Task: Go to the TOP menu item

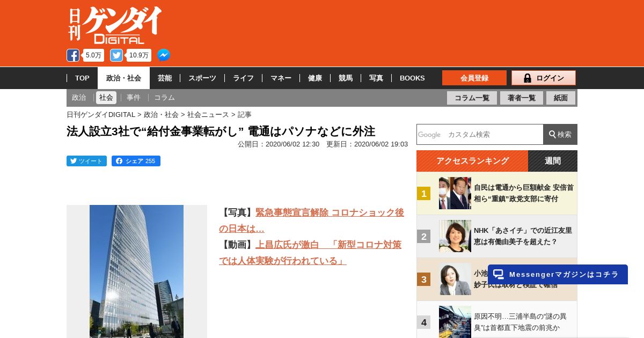Action: tap(82, 78)
